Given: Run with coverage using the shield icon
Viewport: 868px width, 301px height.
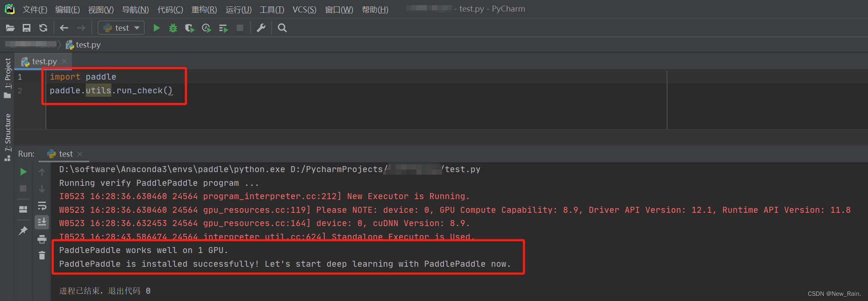Looking at the screenshot, I should click(x=189, y=28).
